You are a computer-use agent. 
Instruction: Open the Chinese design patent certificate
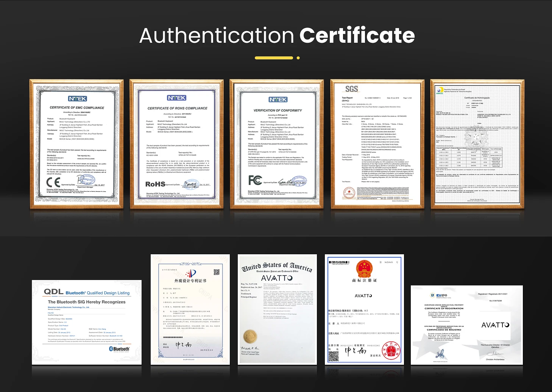(x=190, y=310)
